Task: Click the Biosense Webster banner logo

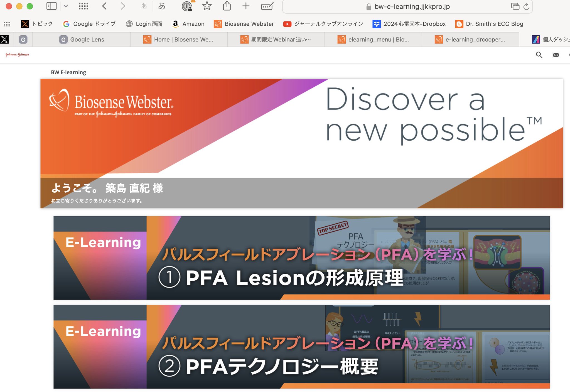Action: click(x=111, y=104)
